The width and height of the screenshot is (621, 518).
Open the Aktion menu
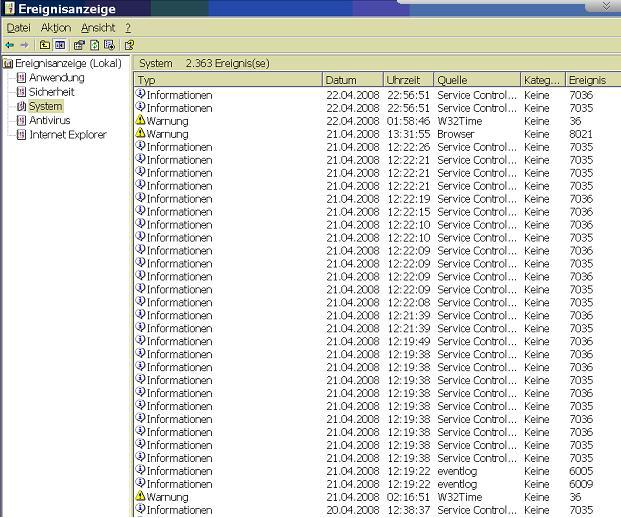[56, 28]
